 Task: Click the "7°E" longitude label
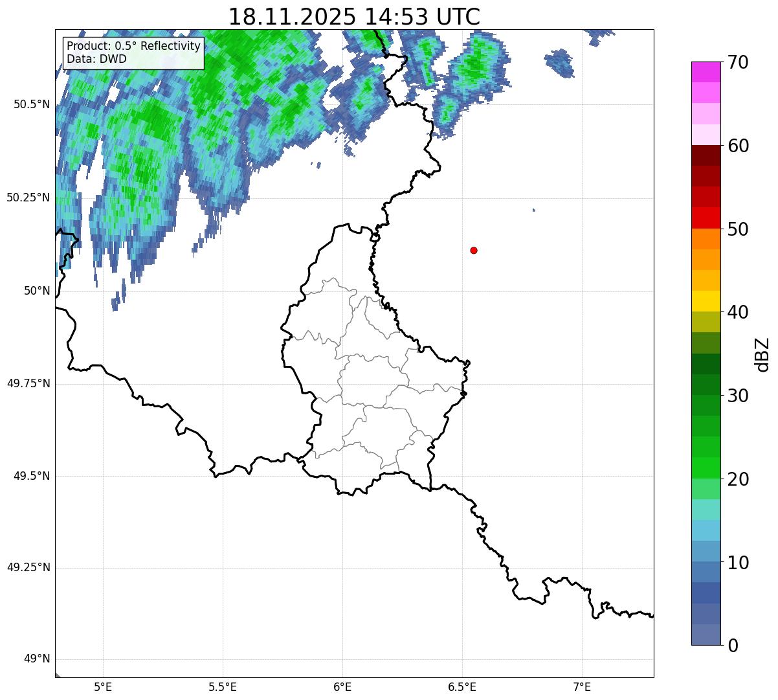click(582, 688)
